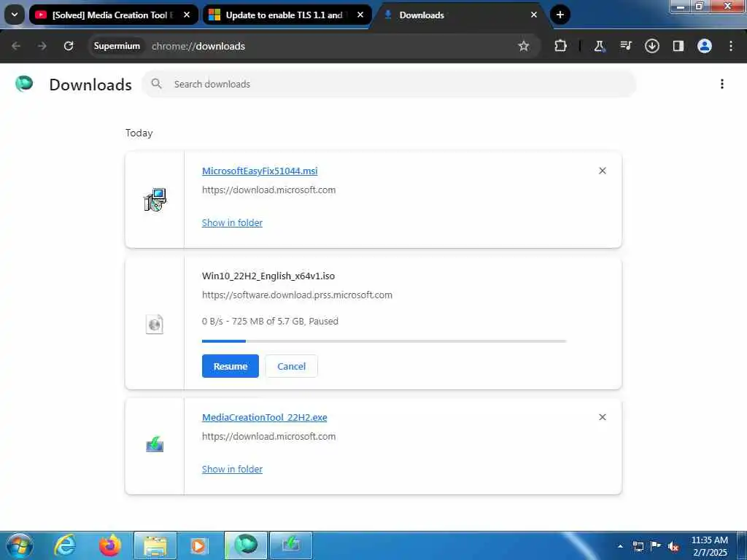Open a new tab with plus button
The width and height of the screenshot is (747, 560).
[x=560, y=15]
